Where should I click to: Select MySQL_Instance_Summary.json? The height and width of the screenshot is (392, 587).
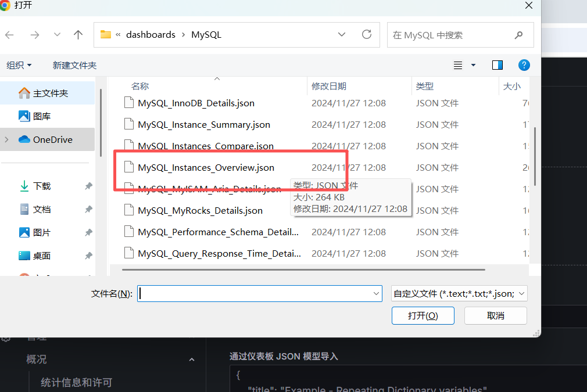pyautogui.click(x=203, y=124)
